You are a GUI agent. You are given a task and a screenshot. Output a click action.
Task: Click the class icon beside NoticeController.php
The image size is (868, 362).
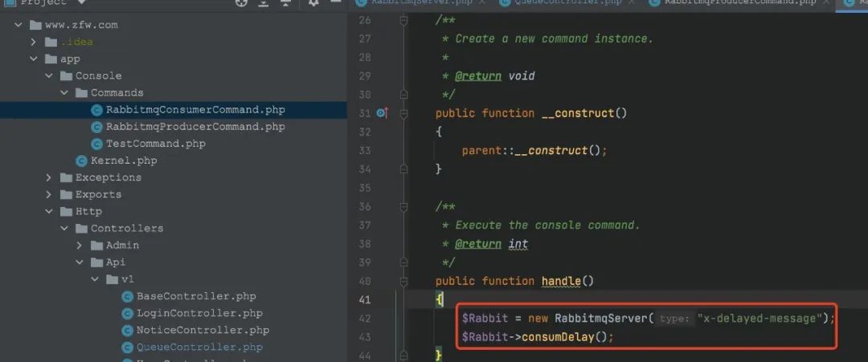127,330
